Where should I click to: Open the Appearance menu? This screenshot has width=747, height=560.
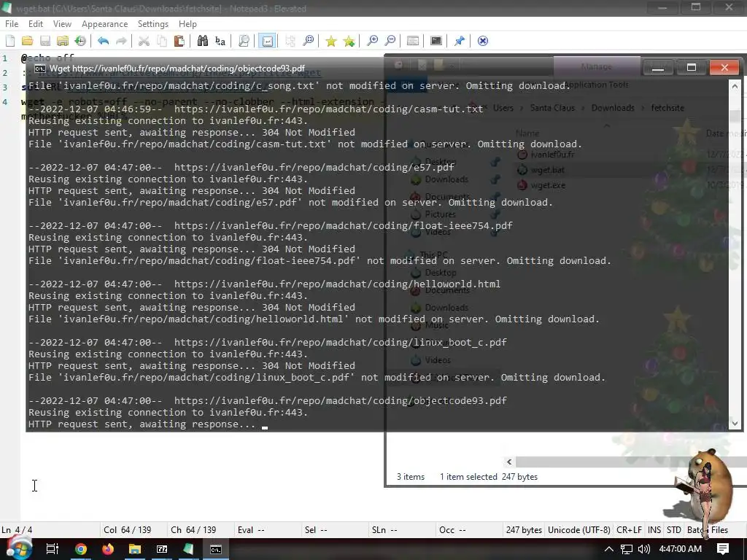105,24
